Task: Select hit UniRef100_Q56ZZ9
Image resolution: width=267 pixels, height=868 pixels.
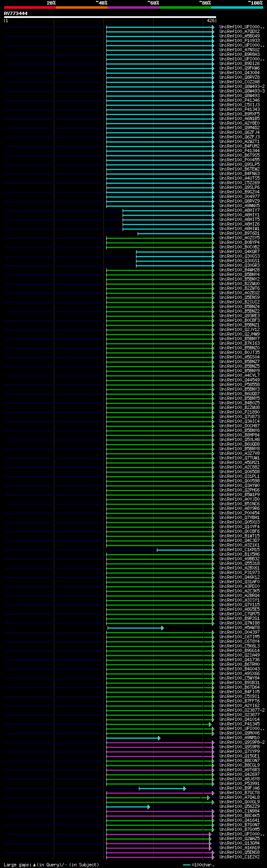Action: (x=239, y=807)
